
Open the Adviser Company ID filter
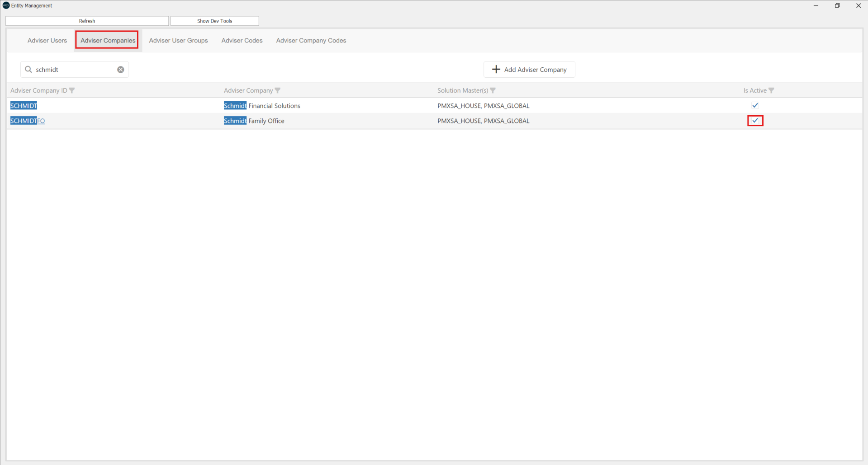(x=72, y=90)
